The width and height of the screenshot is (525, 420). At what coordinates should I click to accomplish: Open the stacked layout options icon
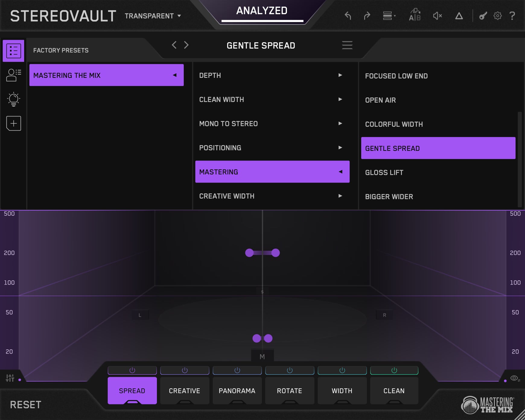(x=389, y=16)
